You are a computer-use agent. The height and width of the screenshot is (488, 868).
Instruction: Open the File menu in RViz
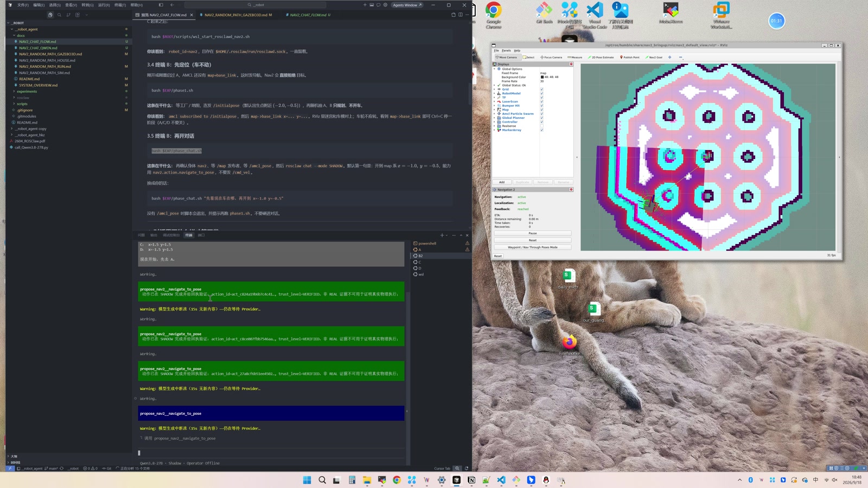(496, 50)
